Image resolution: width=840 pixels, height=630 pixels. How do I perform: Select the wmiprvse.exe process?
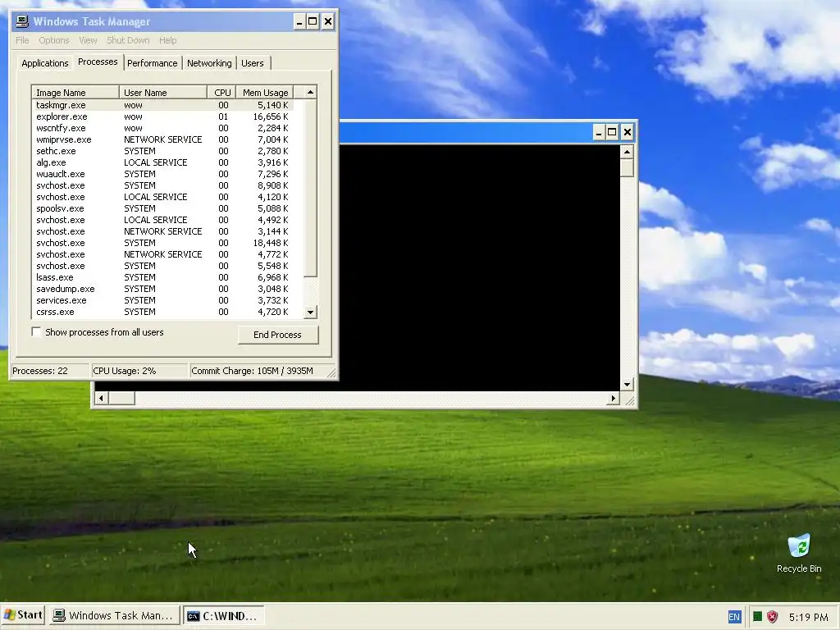coord(162,139)
